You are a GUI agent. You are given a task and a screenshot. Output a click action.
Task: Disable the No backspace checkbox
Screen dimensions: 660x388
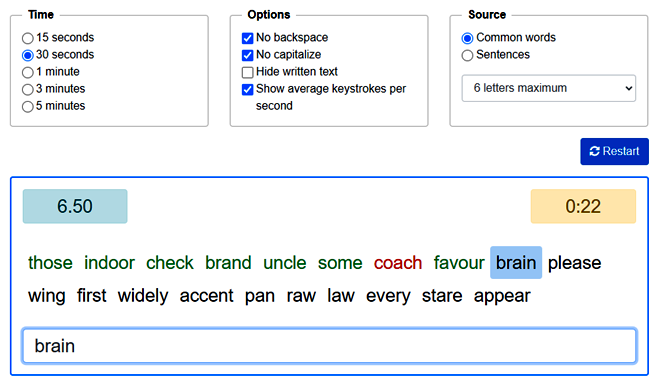tap(248, 38)
